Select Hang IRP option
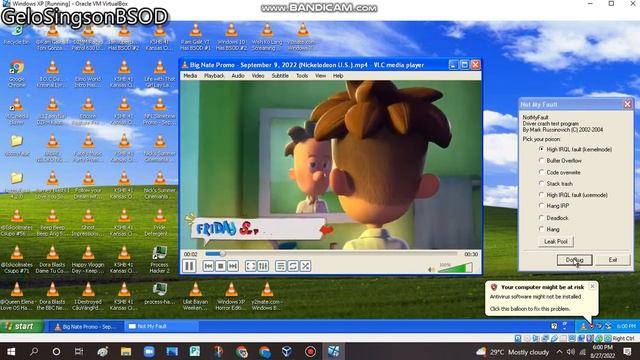This screenshot has height=360, width=640. pos(554,206)
